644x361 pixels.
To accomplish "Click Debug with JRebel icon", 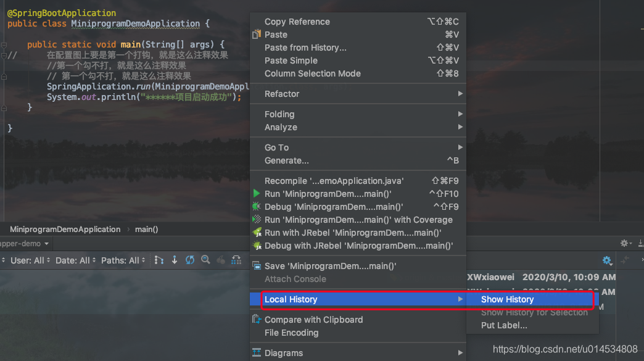I will (x=257, y=246).
